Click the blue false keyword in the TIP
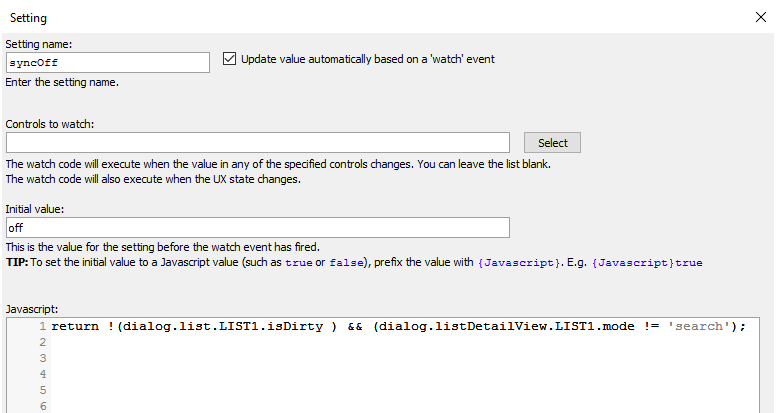This screenshot has height=413, width=779. pos(346,262)
